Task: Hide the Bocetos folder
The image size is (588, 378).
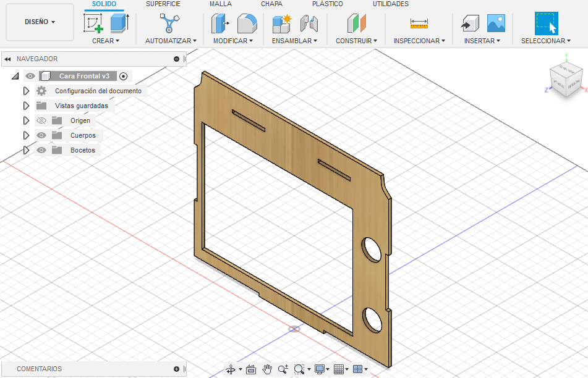Action: click(x=41, y=150)
